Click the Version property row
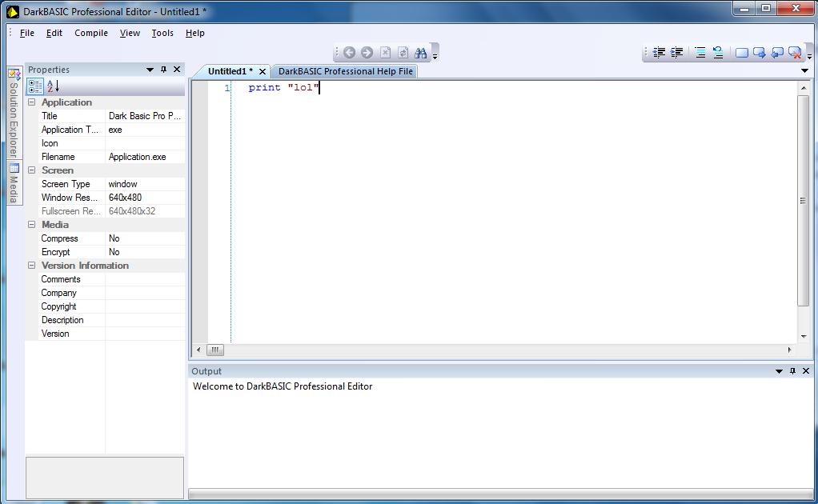Viewport: 818px width, 504px height. [x=111, y=334]
